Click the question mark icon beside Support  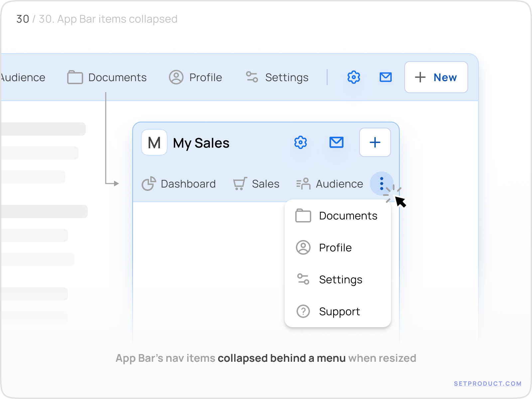pyautogui.click(x=303, y=312)
